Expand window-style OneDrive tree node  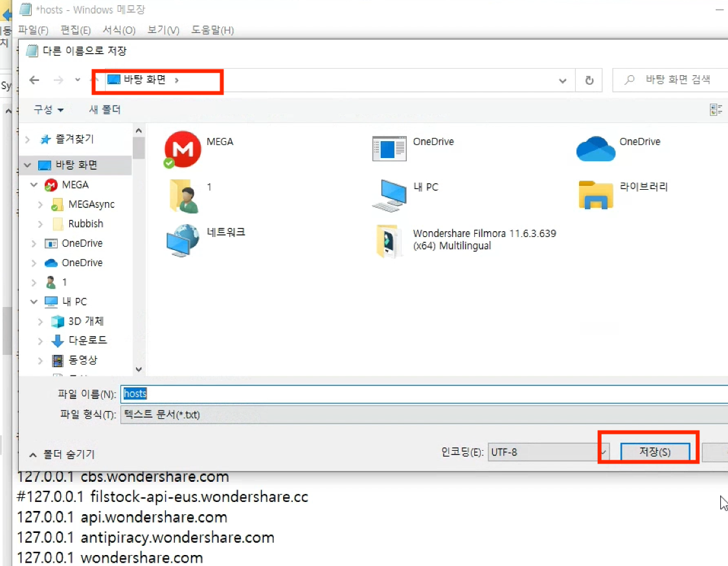coord(34,243)
